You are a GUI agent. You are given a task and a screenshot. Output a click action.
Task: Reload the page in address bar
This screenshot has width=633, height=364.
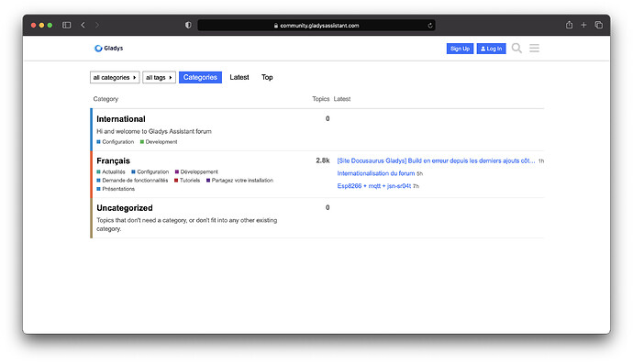(x=430, y=26)
